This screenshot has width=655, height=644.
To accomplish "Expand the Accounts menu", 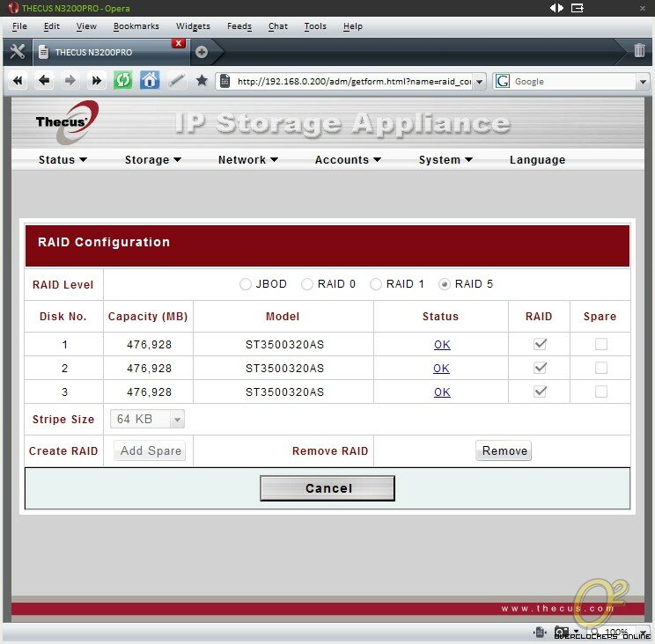I will click(348, 160).
